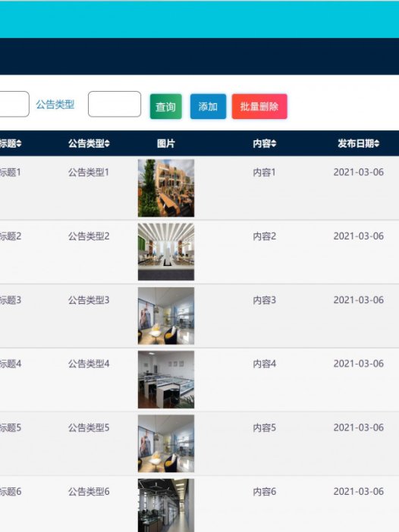Click the 标题5 cell
Screen dimensions: 399x532
pyautogui.click(x=11, y=427)
